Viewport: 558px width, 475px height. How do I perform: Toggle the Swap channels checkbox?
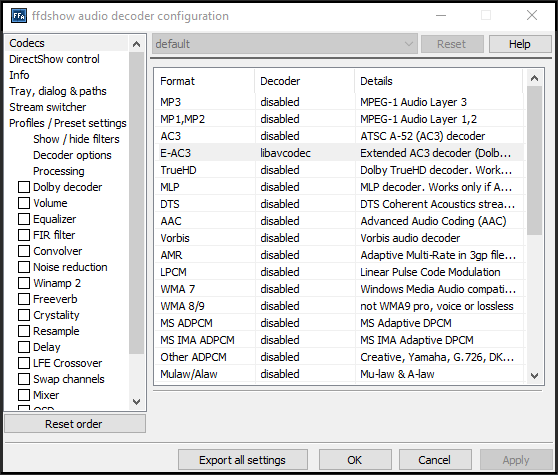point(24,379)
